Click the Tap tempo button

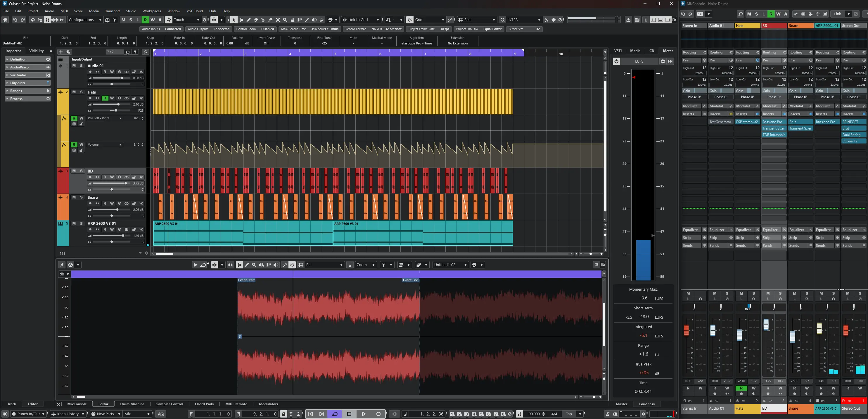coord(569,414)
